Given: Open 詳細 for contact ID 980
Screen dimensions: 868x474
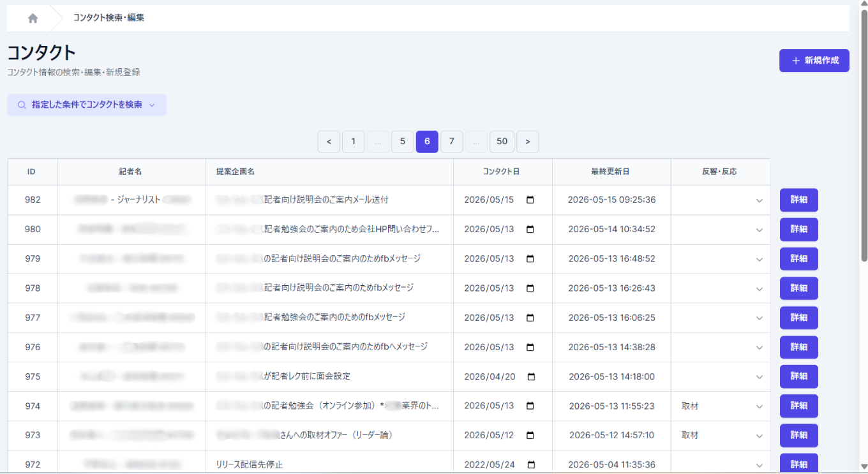Looking at the screenshot, I should [x=799, y=229].
